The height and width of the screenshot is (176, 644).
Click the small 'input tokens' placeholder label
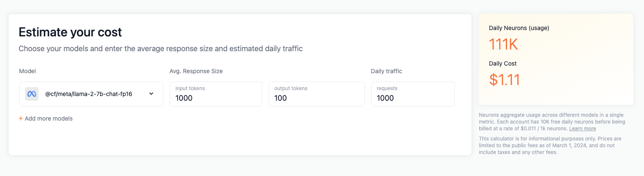pos(190,88)
